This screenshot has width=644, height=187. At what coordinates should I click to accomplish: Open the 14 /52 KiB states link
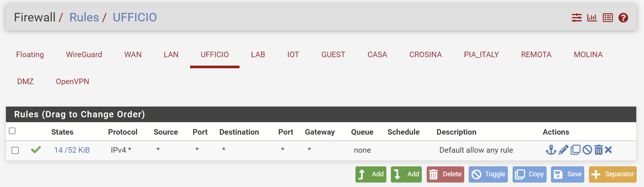click(72, 150)
